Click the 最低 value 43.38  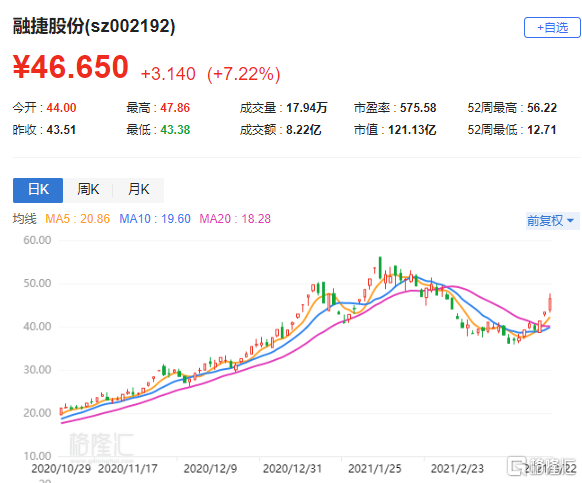175,130
